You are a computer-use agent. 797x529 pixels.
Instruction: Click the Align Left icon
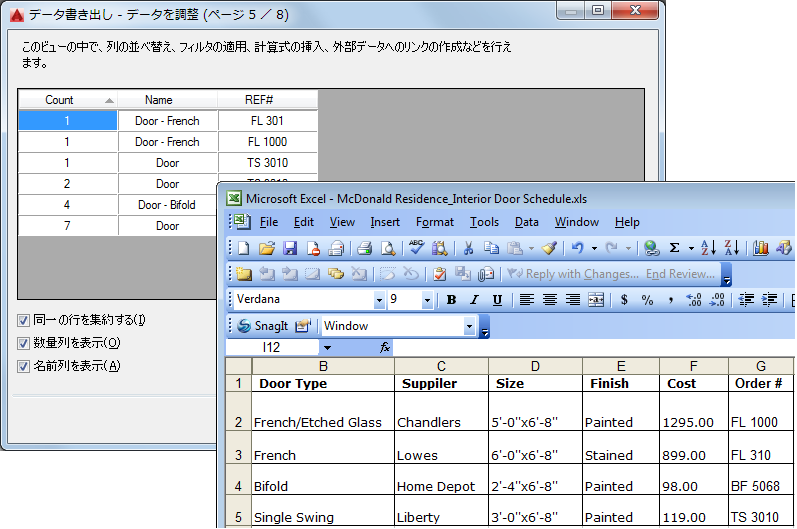click(x=527, y=300)
